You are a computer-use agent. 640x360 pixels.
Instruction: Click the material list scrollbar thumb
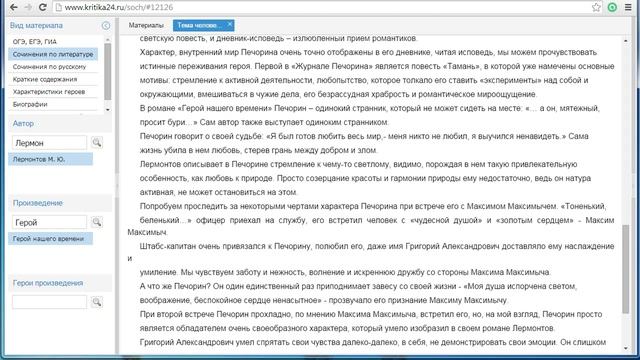(x=108, y=71)
